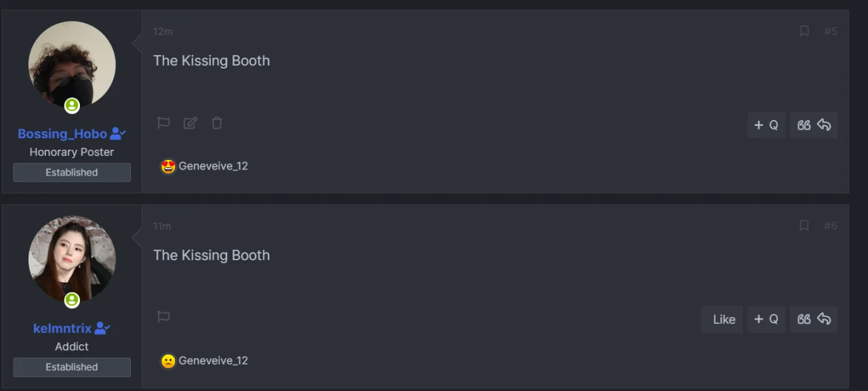Bookmark post #5

pyautogui.click(x=804, y=31)
